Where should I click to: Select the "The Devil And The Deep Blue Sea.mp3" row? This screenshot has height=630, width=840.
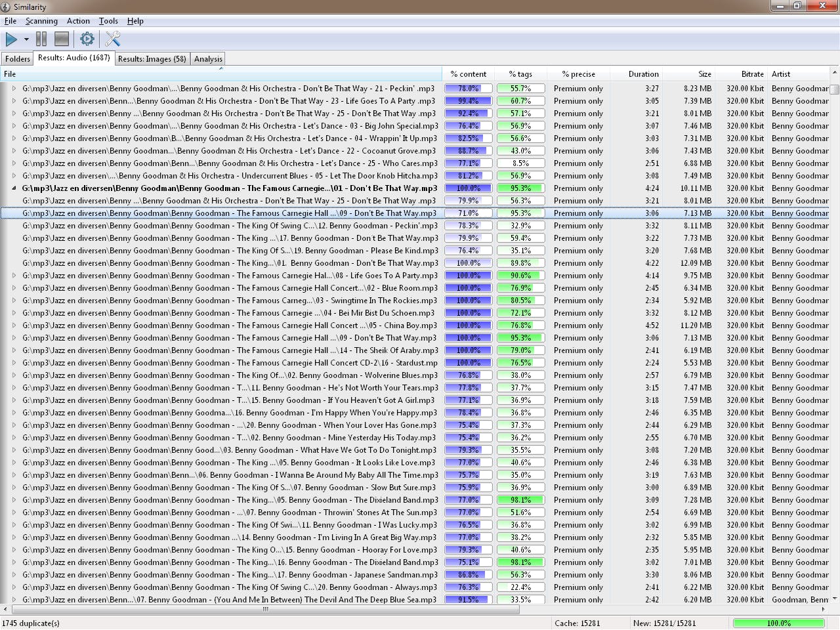[415, 600]
